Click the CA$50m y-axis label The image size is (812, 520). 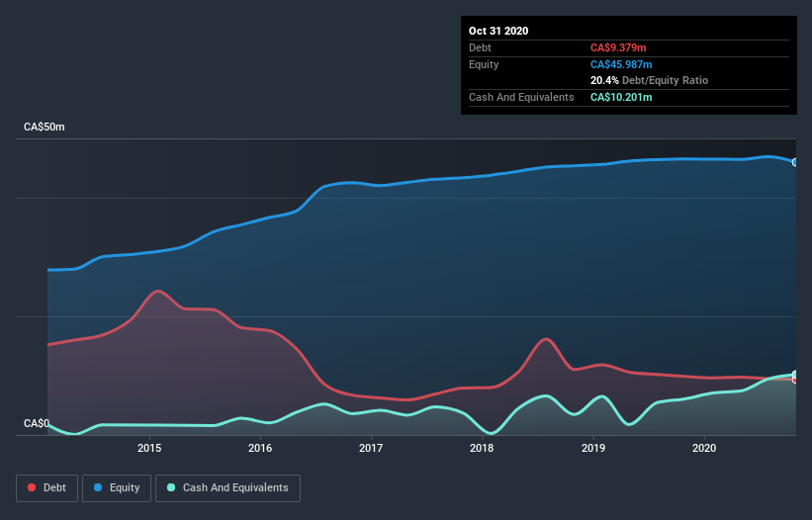[45, 127]
